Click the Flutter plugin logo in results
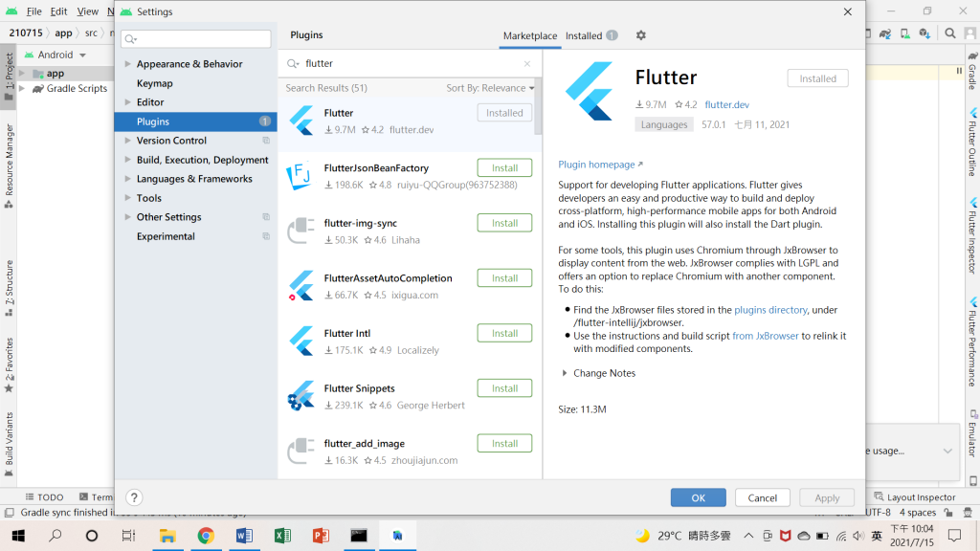Screen dimensions: 980x551 301,121
